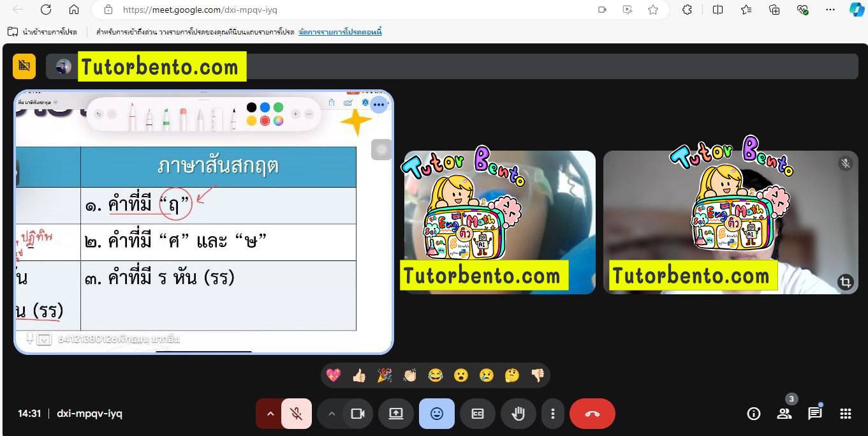Select the blue ink color swatch
The height and width of the screenshot is (436, 868).
264,107
